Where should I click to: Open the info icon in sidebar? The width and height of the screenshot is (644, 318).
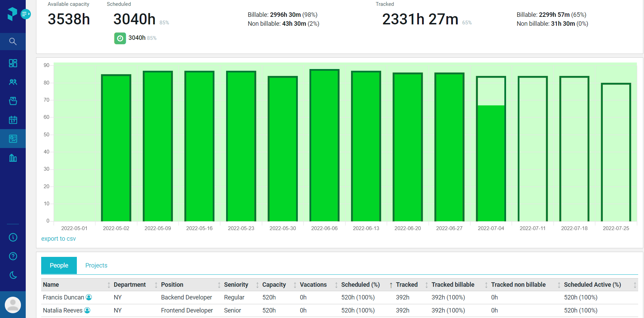[13, 237]
